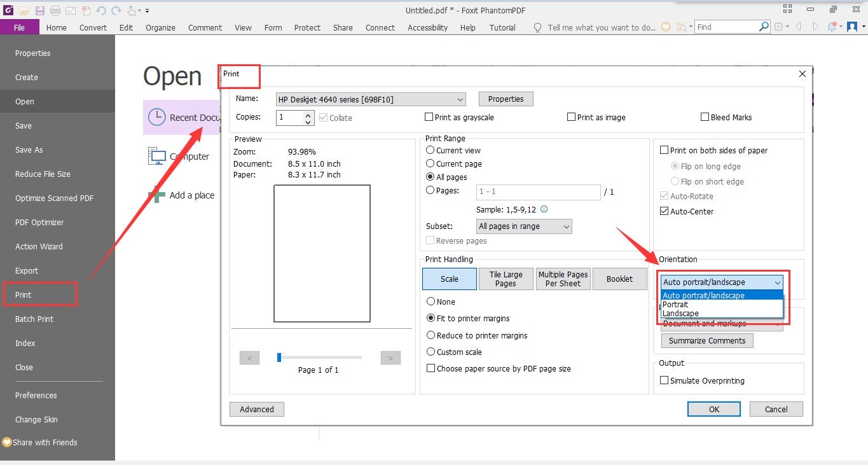Click the next result right arrow icon
This screenshot has height=465, width=868.
coord(815,27)
